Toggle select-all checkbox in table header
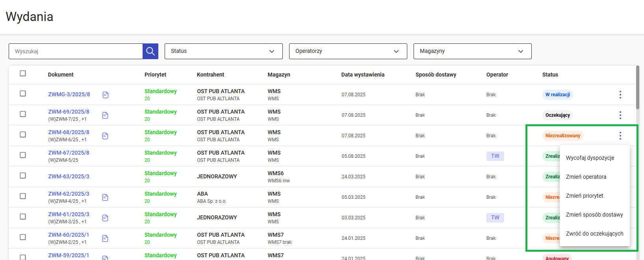The height and width of the screenshot is (260, 644). (23, 73)
